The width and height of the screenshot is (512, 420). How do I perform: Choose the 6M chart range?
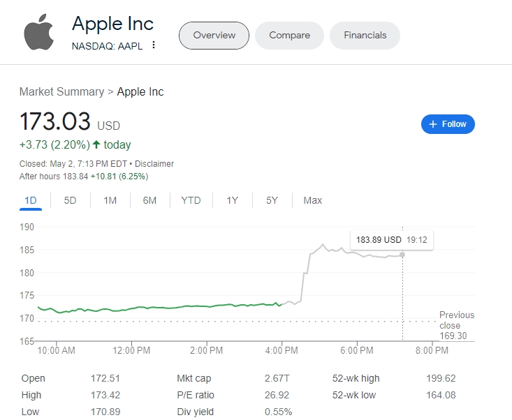[x=149, y=201]
